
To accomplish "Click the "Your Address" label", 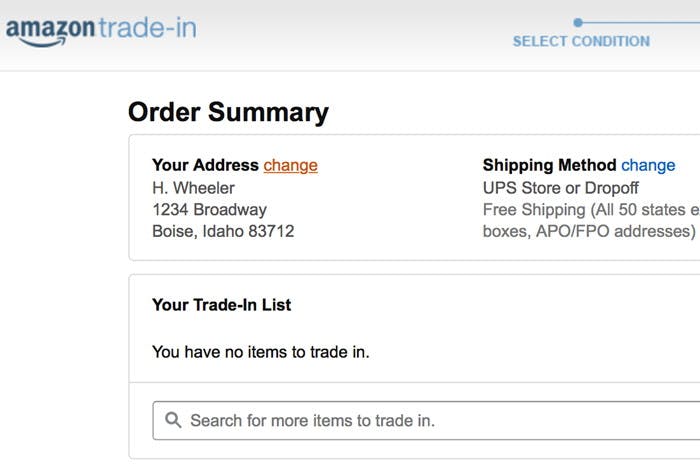I will pos(205,165).
